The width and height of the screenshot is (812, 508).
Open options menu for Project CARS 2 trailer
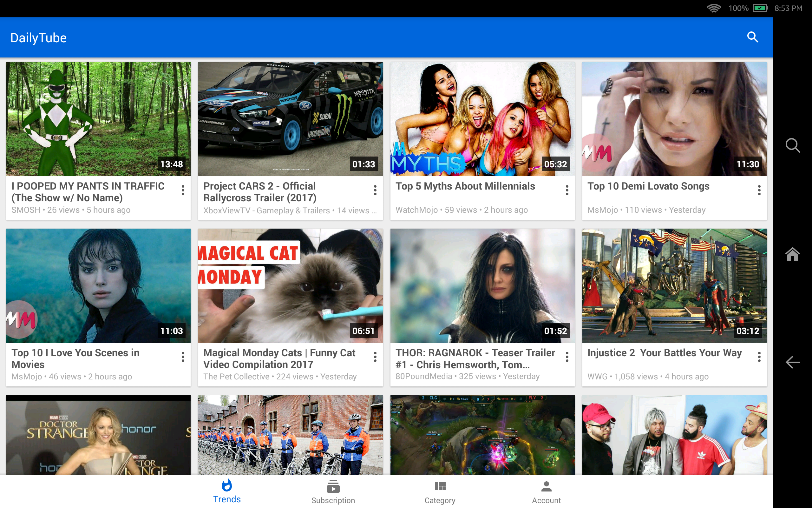[x=375, y=190]
